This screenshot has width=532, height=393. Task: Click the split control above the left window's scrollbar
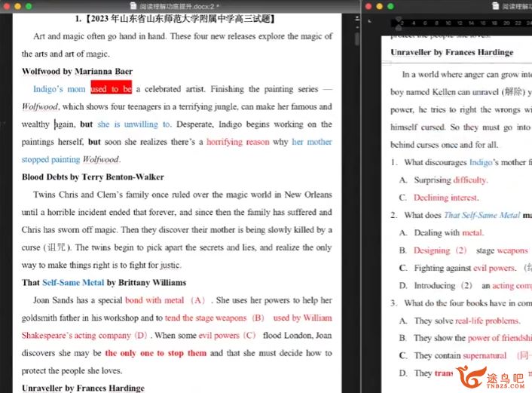[x=357, y=18]
